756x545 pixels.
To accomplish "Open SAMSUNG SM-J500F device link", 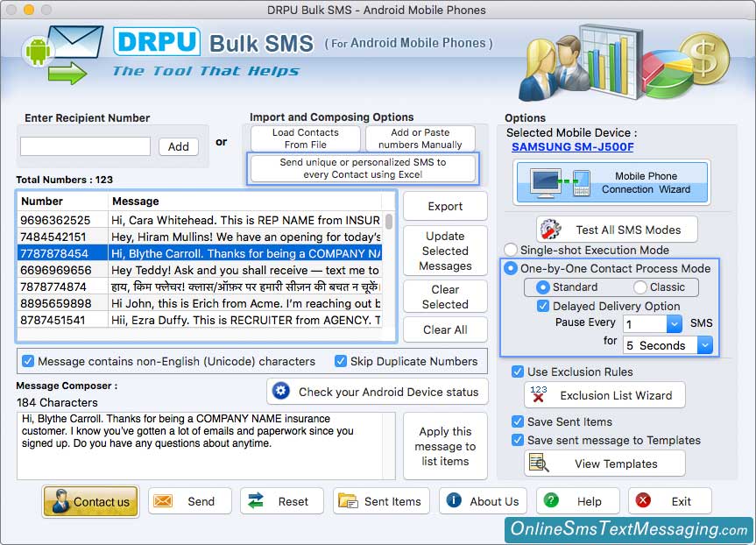I will pos(572,146).
